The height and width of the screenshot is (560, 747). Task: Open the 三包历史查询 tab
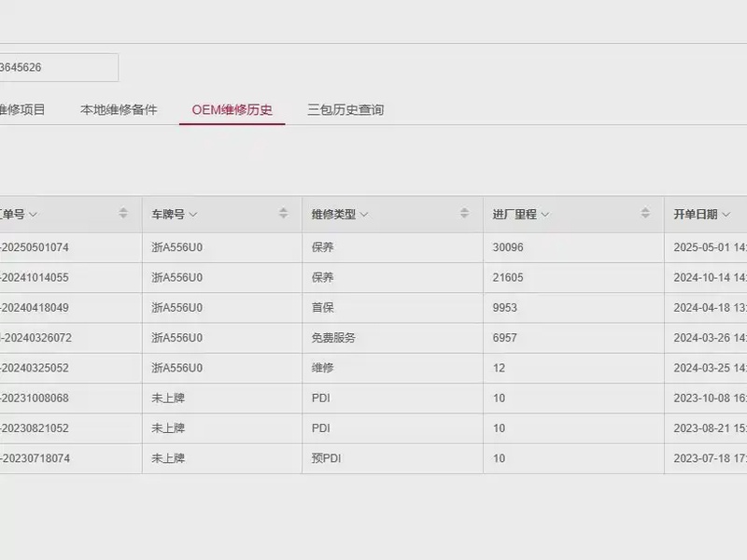tap(345, 109)
